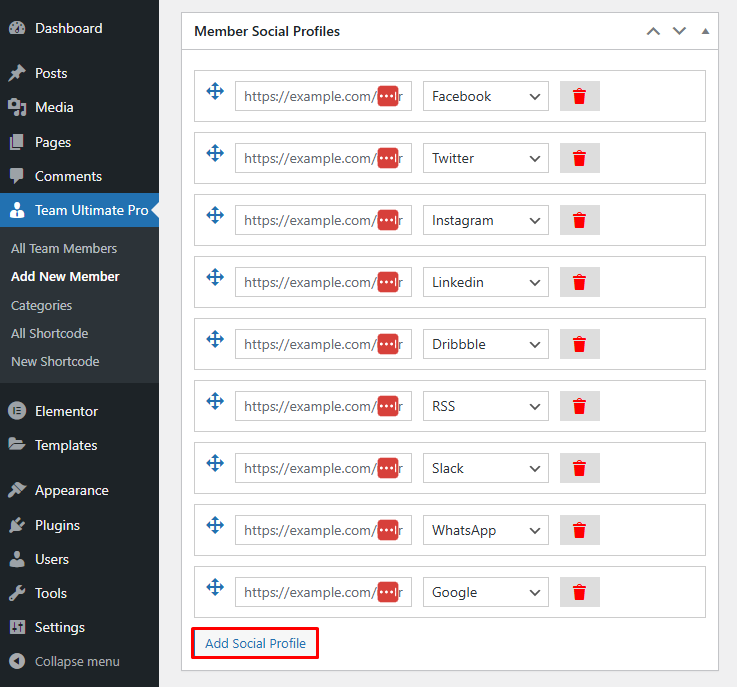737x687 pixels.
Task: Click the move handle of the RSS row
Action: coord(214,402)
